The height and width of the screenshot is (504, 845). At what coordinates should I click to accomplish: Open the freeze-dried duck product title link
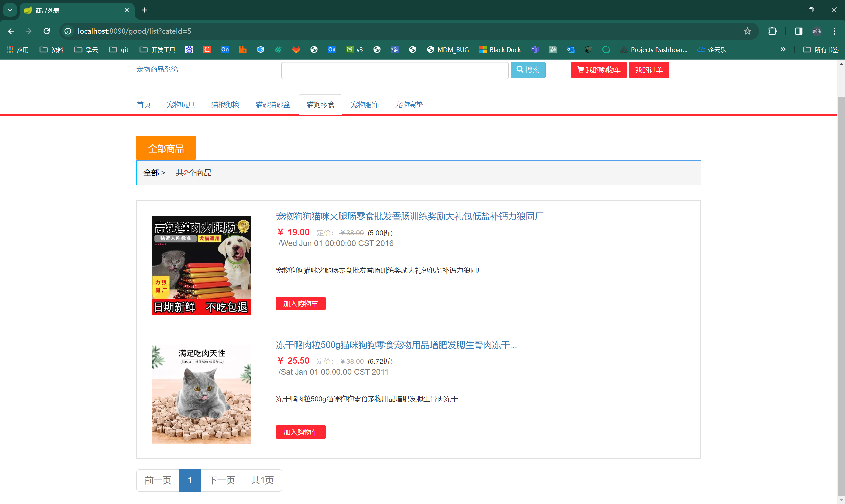396,345
